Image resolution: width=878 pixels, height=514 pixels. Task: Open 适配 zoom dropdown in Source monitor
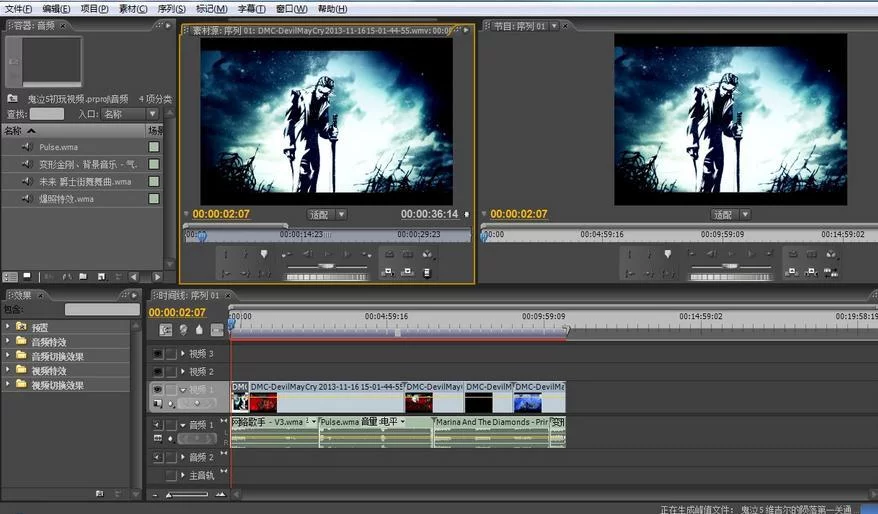pos(328,214)
